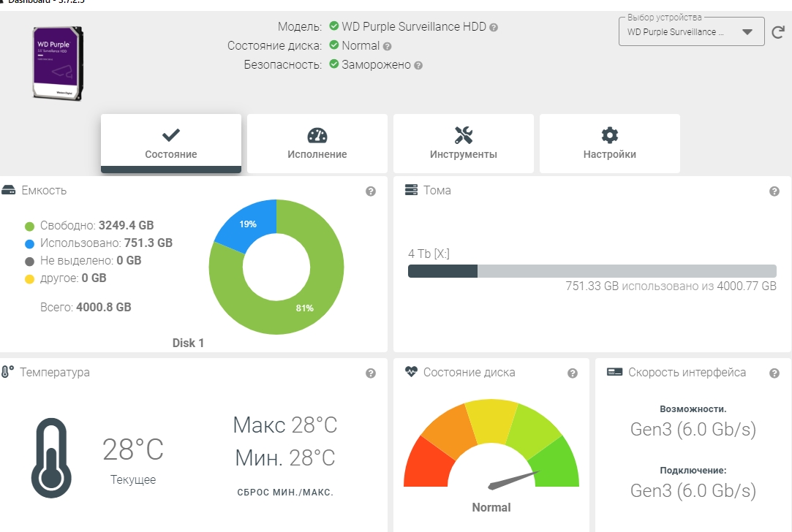Click the blue 19% donut segment
Screen dimensions: 792x532
pyautogui.click(x=247, y=224)
